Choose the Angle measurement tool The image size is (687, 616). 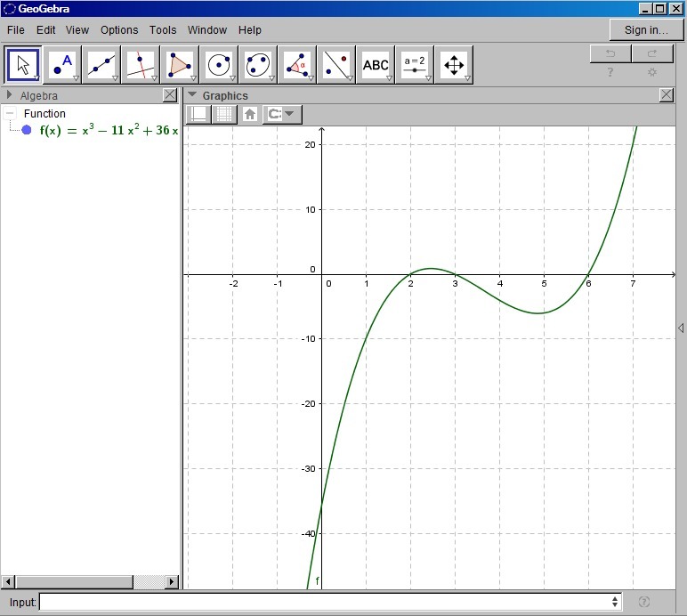297,65
